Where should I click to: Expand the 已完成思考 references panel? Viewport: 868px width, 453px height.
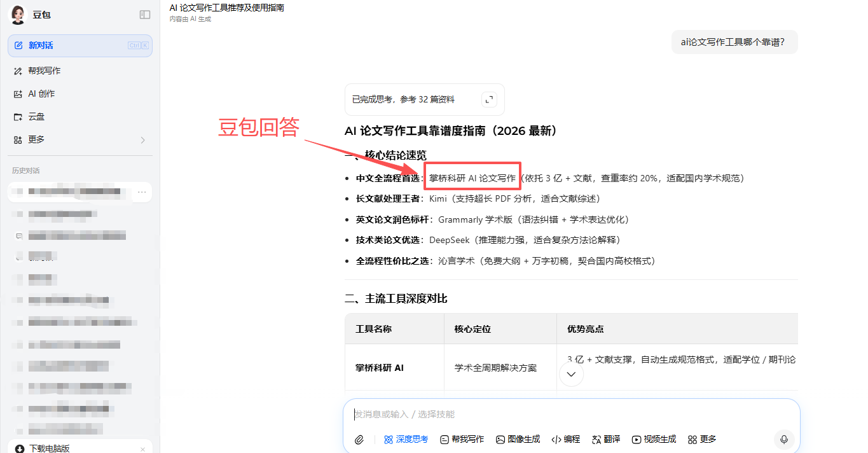point(489,99)
